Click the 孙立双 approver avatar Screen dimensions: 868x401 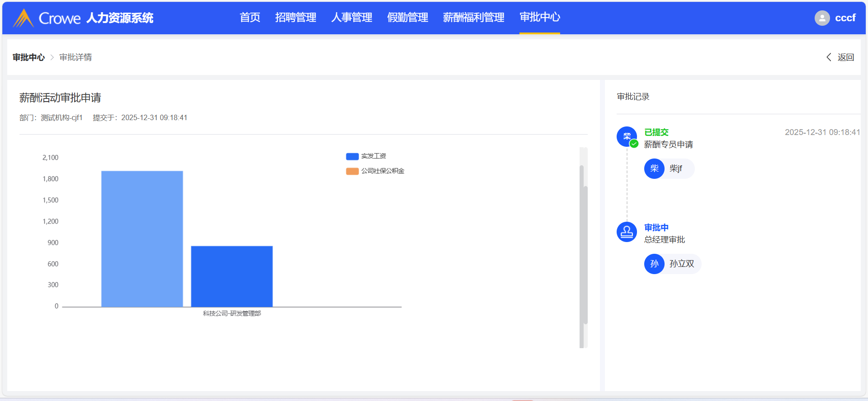(x=654, y=264)
